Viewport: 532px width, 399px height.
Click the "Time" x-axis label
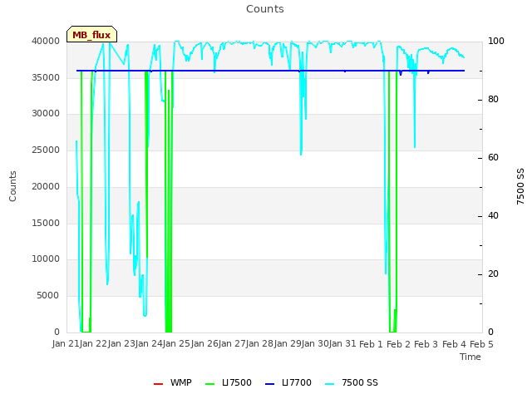click(x=470, y=357)
